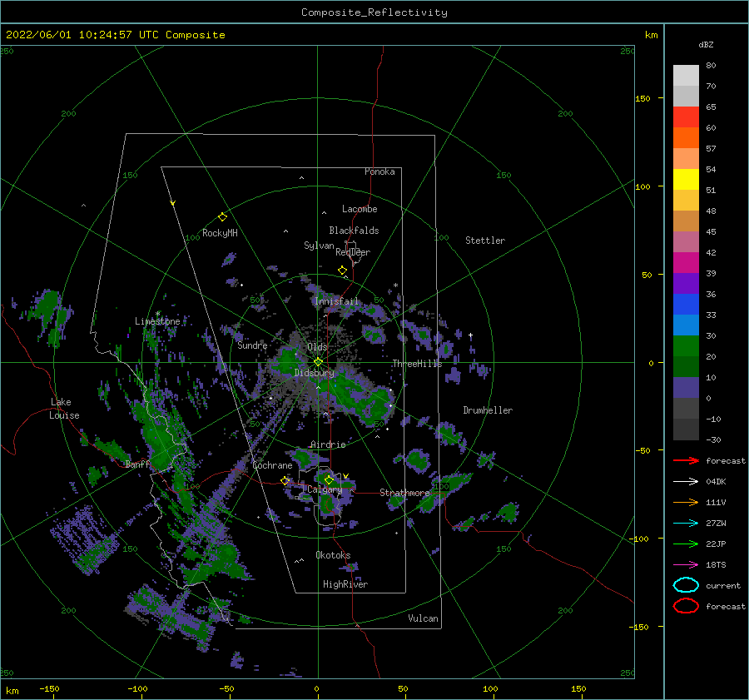
Task: Click the Cochrane town label
Action: click(272, 465)
